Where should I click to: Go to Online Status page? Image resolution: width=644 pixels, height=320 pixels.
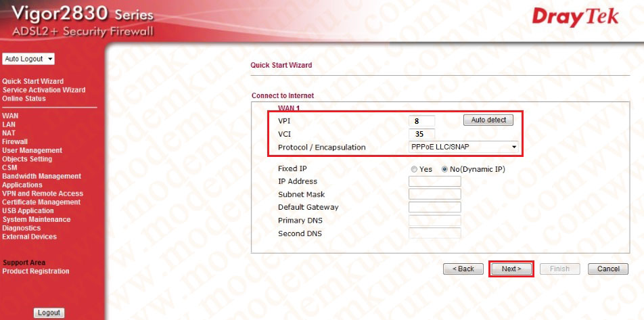point(24,99)
